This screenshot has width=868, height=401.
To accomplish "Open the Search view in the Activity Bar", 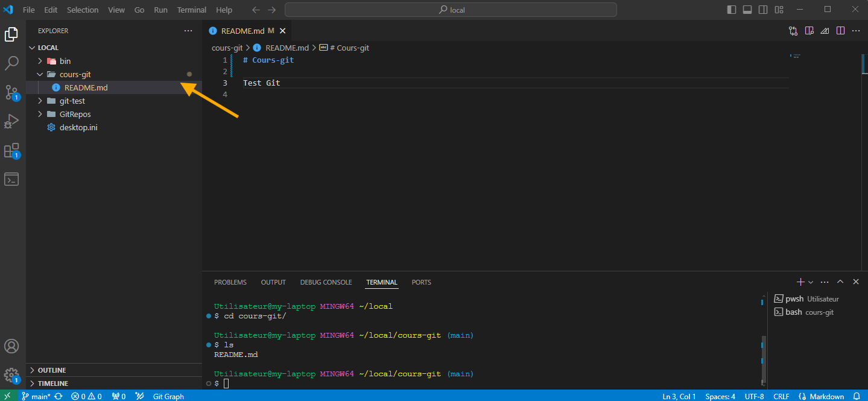I will 11,62.
